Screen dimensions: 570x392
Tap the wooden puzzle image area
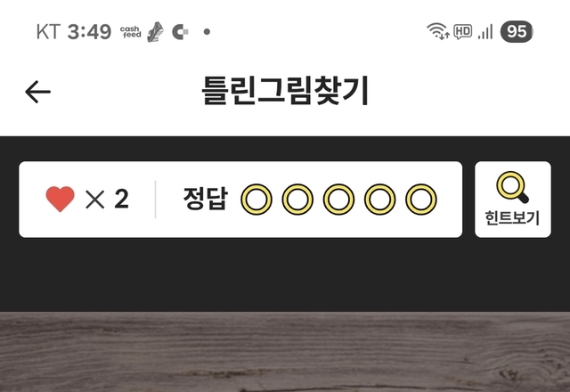[x=285, y=352]
